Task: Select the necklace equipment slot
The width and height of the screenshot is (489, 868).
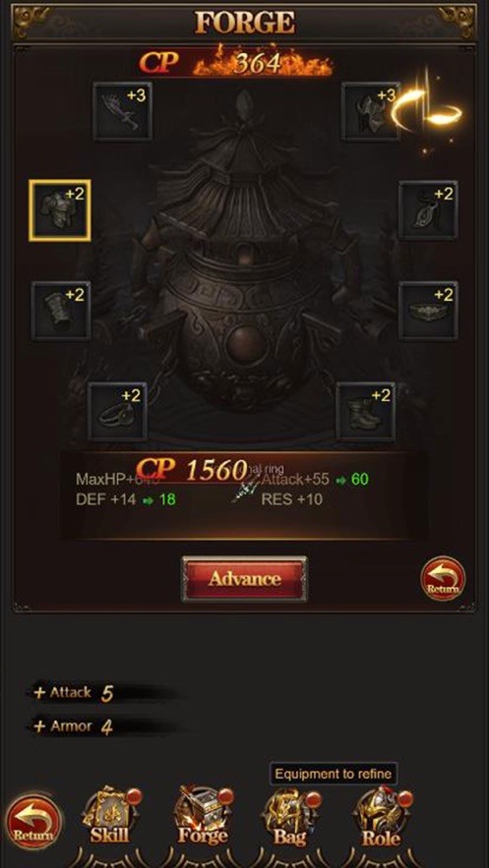Action: coord(428,209)
